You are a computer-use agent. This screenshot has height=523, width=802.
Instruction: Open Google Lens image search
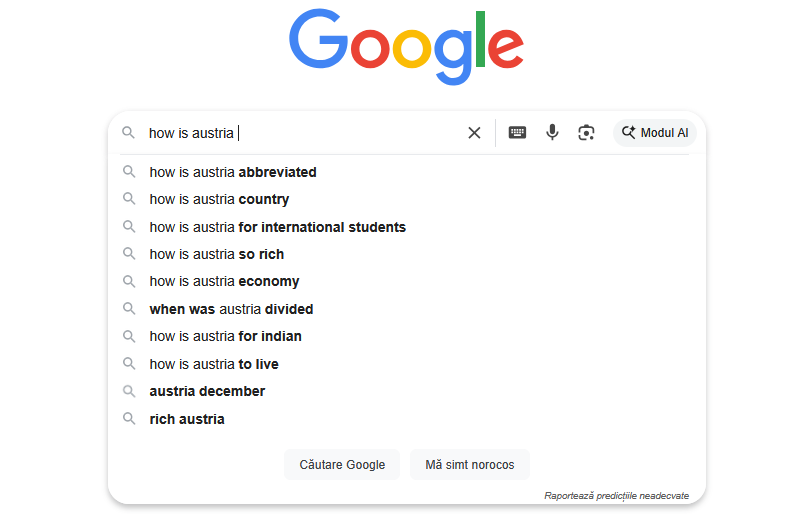587,133
